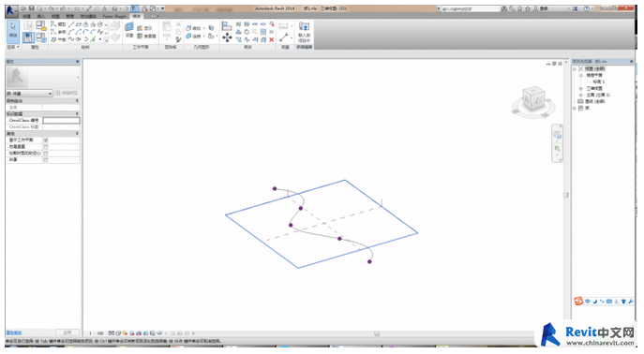Expand the 3D Views tree node
Screen dimensions: 644x354
[x=581, y=89]
